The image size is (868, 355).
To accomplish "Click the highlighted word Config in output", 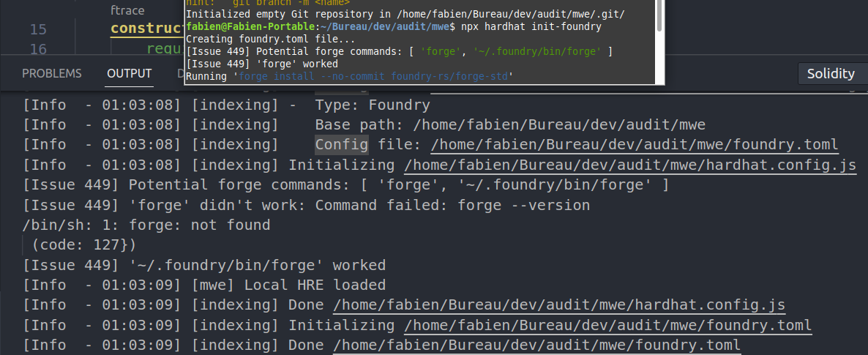I will (x=342, y=145).
